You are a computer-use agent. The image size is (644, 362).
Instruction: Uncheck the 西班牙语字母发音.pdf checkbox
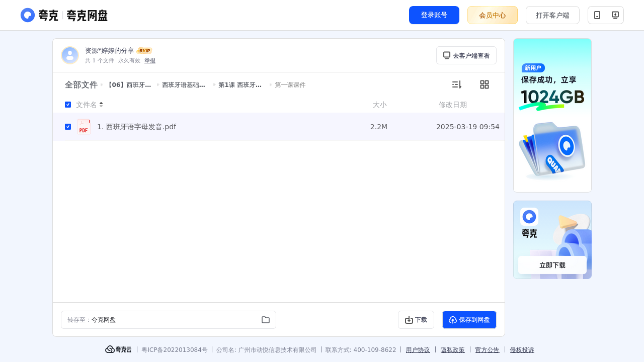[68, 127]
